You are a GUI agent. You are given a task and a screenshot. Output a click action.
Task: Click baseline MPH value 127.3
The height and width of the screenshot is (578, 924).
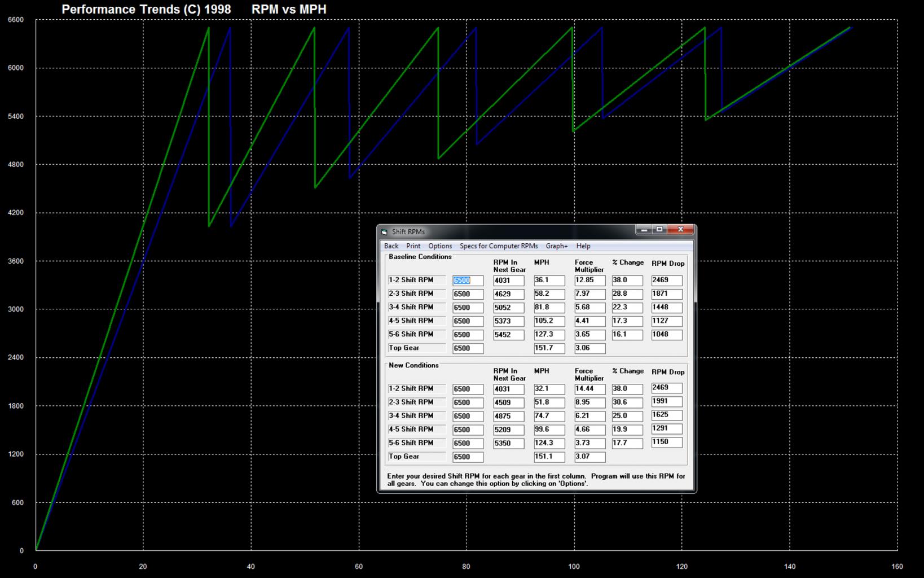[549, 335]
